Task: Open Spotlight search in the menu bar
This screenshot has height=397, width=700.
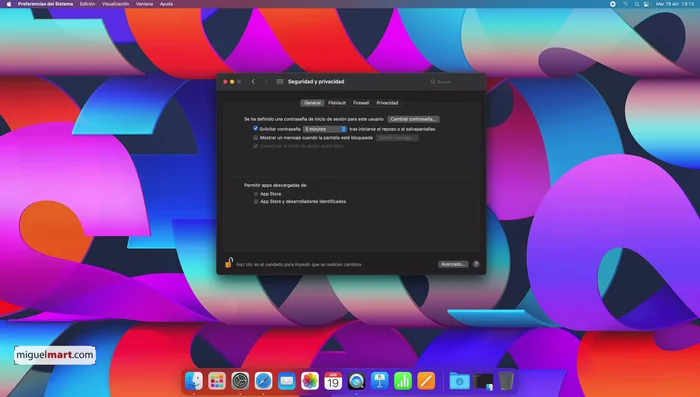Action: [637, 4]
